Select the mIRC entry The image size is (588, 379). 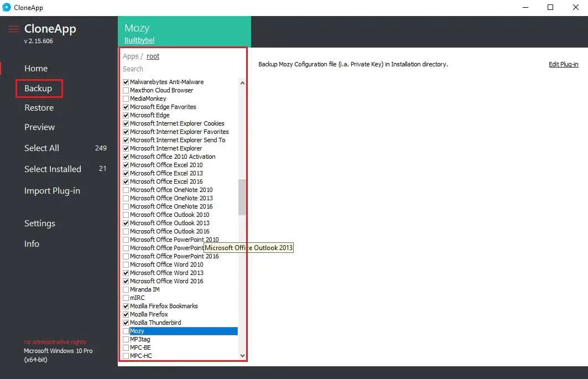pos(137,298)
